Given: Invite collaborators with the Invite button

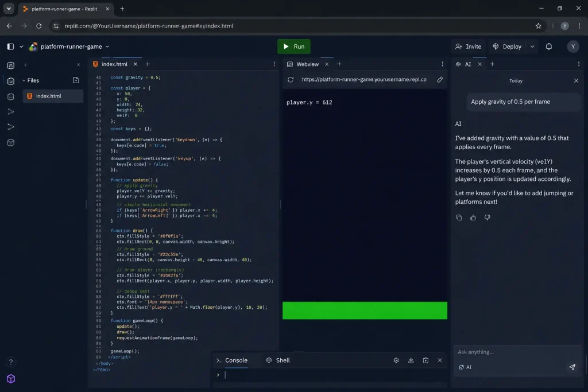Looking at the screenshot, I should 468,46.
